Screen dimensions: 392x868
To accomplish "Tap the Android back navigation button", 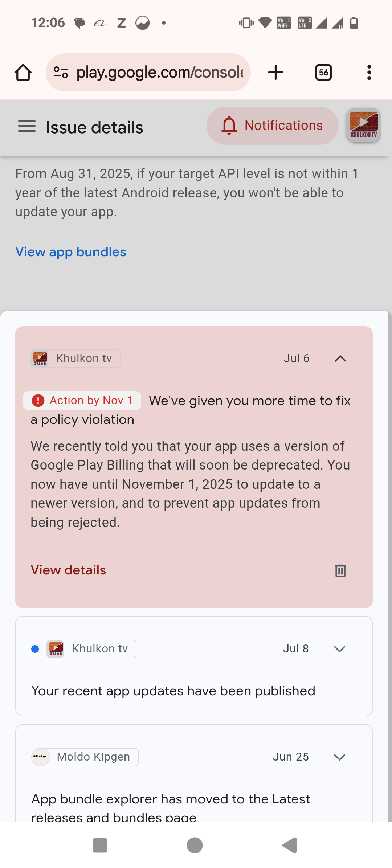I will [290, 845].
